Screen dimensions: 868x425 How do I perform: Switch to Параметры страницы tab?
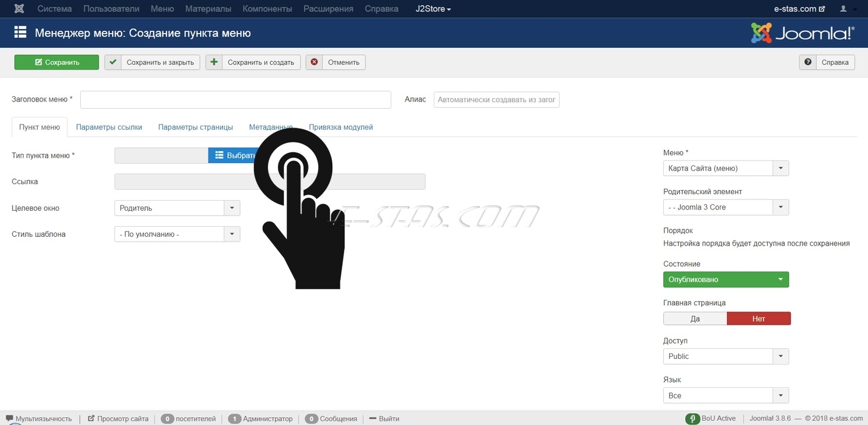click(195, 127)
